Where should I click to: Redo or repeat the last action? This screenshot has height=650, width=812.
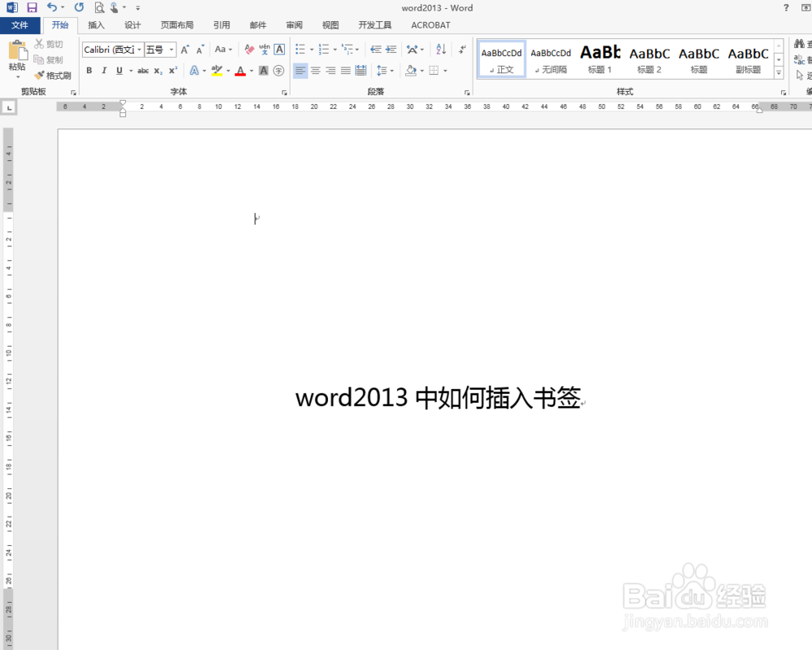point(80,7)
